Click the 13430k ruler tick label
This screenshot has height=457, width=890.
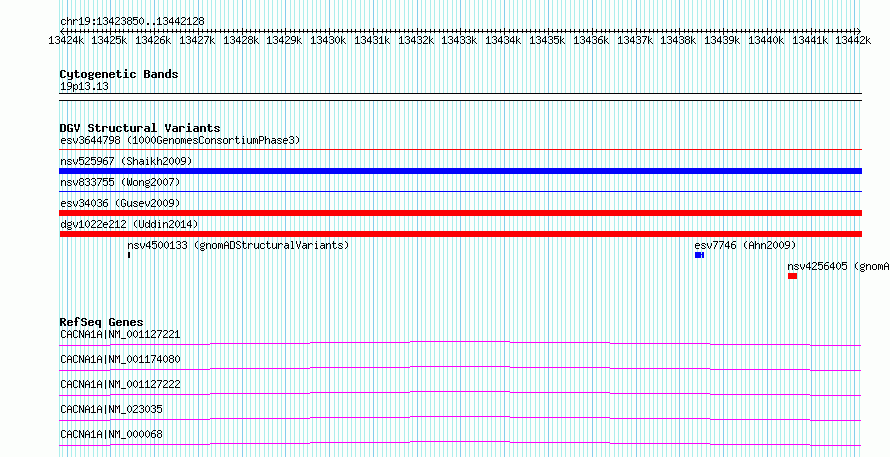[x=327, y=40]
